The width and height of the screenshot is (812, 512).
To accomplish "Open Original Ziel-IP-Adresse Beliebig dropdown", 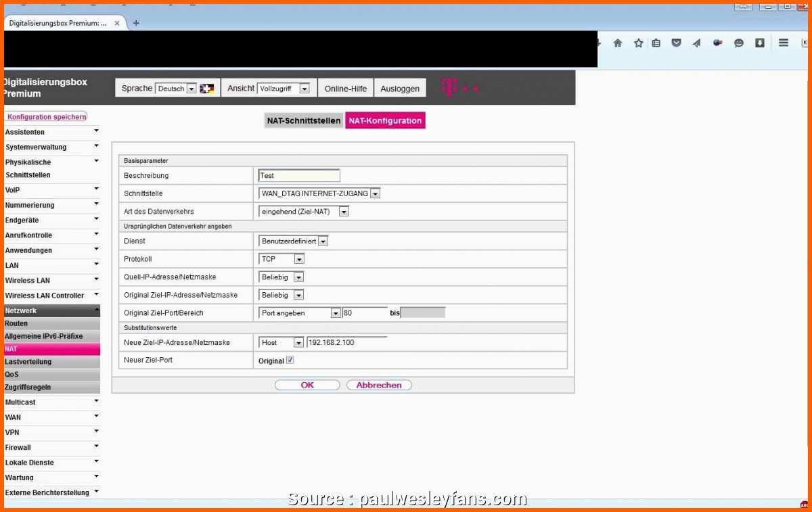I will click(x=281, y=295).
